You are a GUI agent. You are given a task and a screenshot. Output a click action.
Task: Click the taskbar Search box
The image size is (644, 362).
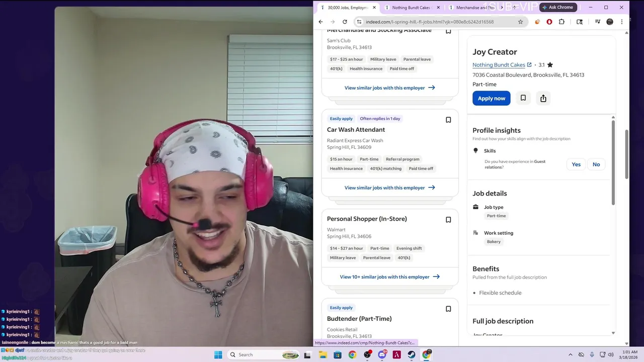264,354
